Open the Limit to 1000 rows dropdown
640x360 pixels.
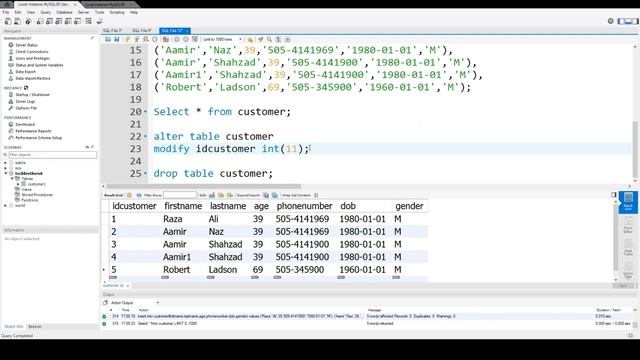[x=222, y=40]
